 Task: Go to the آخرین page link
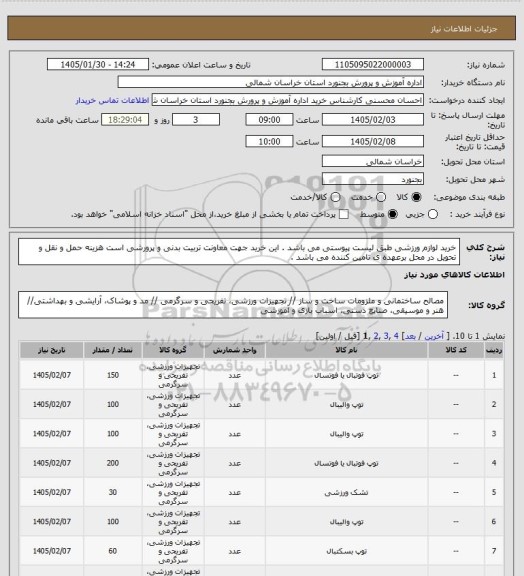(434, 336)
